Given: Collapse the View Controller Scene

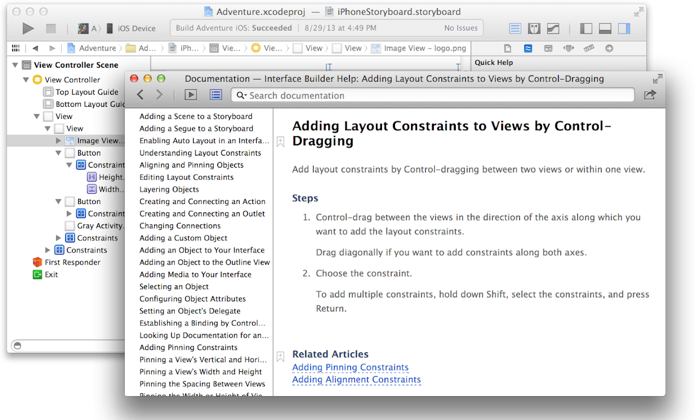Looking at the screenshot, I should (x=15, y=65).
